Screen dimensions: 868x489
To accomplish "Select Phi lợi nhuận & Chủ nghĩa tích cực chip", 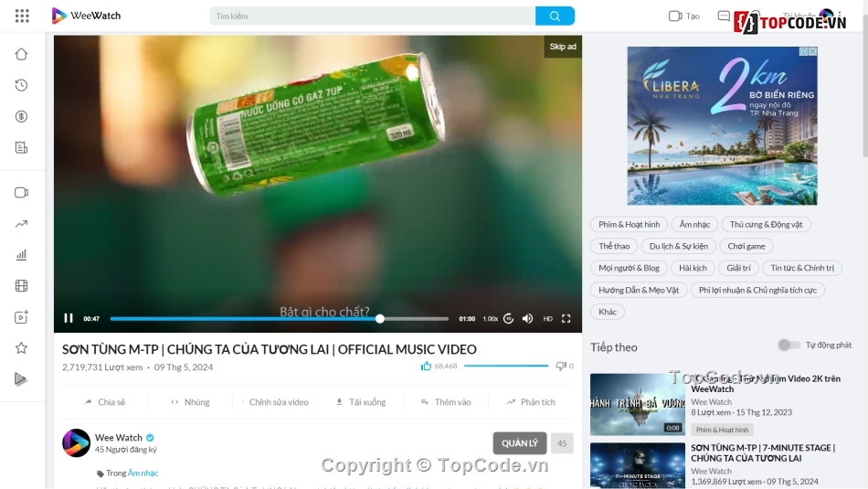I will (757, 290).
